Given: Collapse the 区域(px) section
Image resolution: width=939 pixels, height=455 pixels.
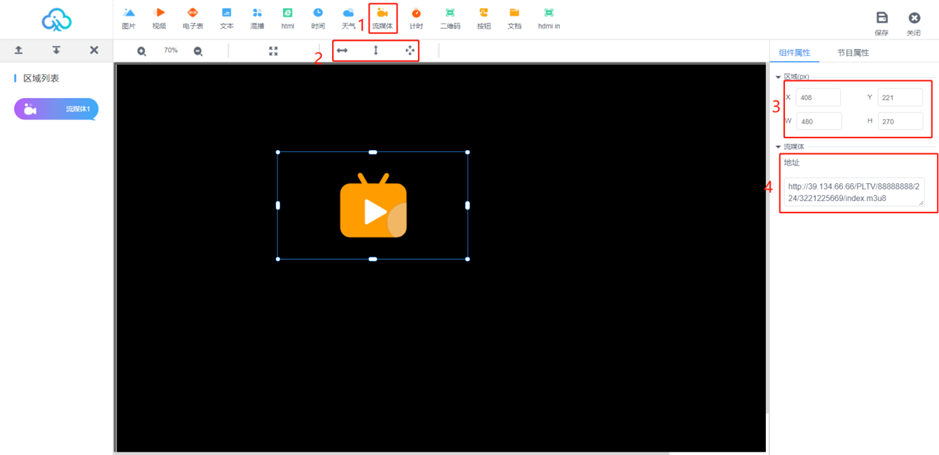Looking at the screenshot, I should point(779,77).
